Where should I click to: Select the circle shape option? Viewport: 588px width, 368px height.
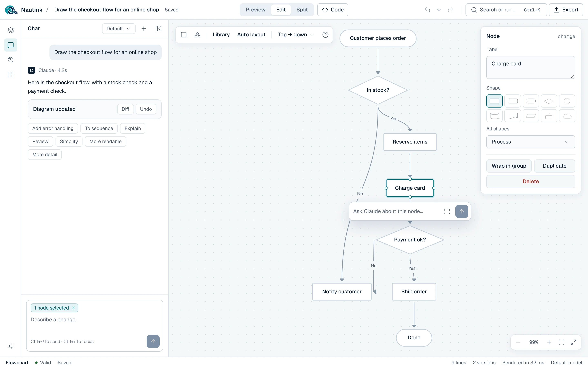coord(567,101)
